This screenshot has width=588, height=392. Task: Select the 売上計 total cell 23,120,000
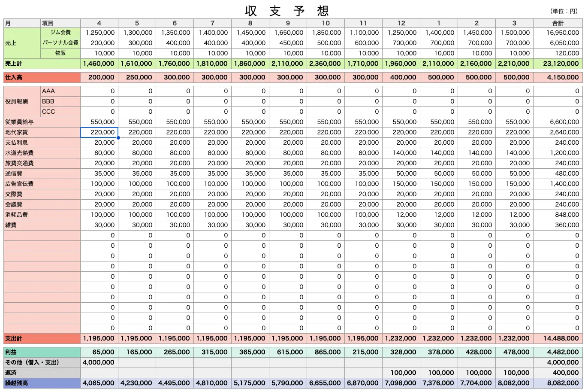(558, 64)
